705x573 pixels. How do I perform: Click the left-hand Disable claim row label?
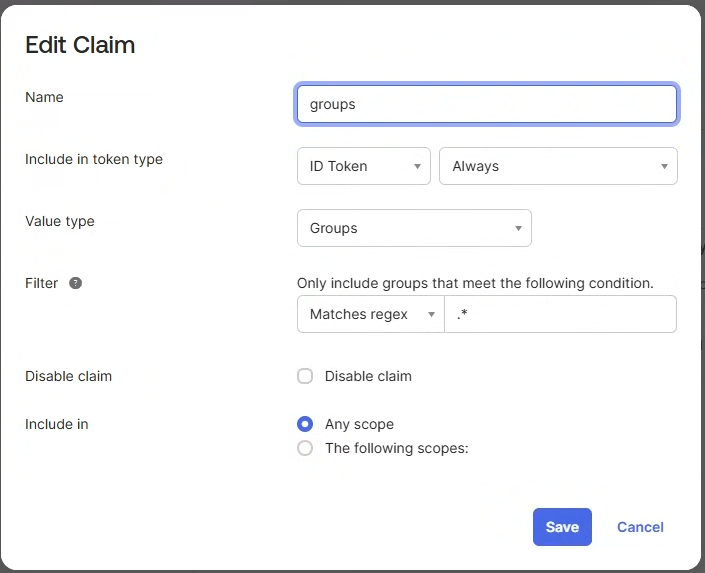68,376
